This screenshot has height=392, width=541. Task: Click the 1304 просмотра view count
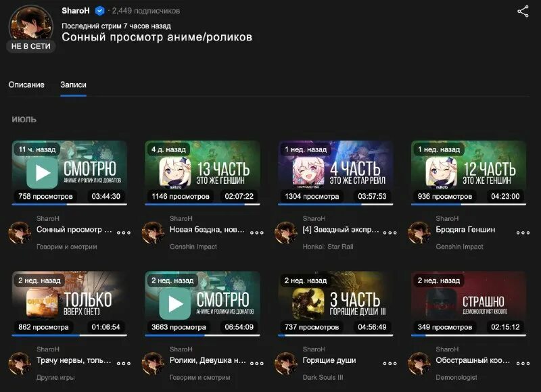point(312,197)
